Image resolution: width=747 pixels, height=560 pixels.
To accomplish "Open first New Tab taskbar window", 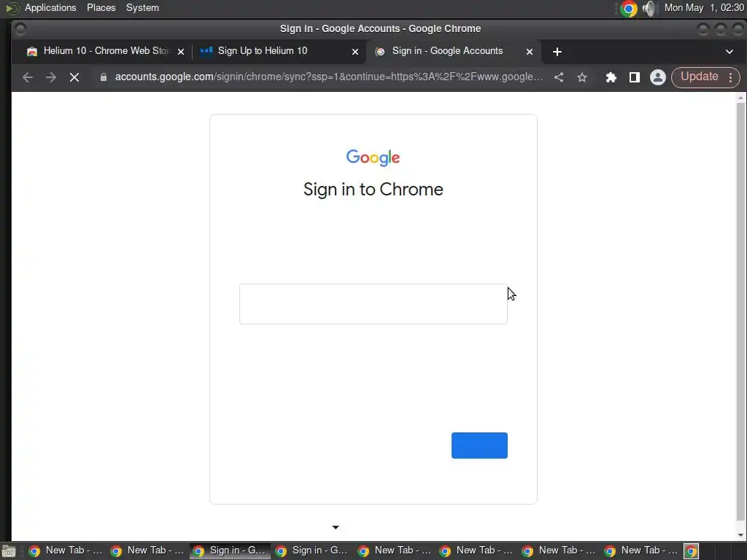I will [x=66, y=551].
